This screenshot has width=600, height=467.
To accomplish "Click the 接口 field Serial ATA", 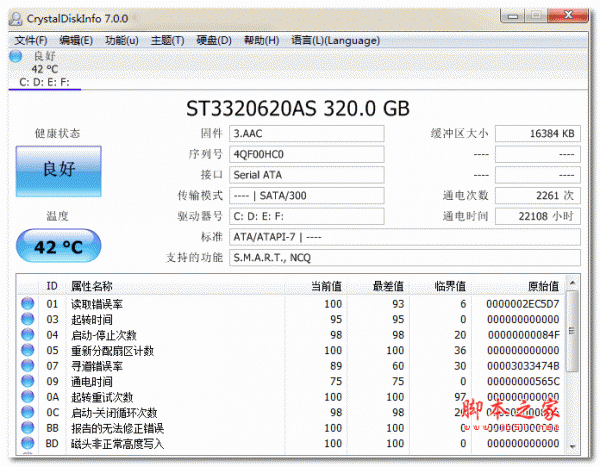I will click(307, 175).
